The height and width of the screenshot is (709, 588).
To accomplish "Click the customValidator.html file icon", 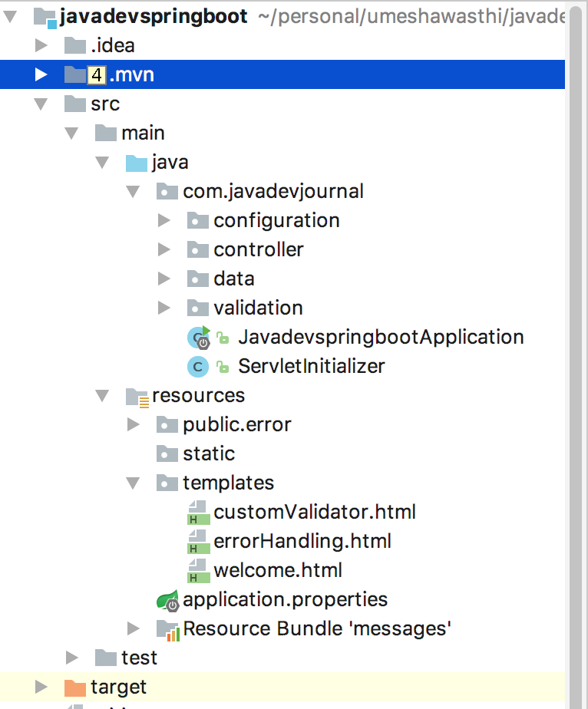I will [199, 513].
